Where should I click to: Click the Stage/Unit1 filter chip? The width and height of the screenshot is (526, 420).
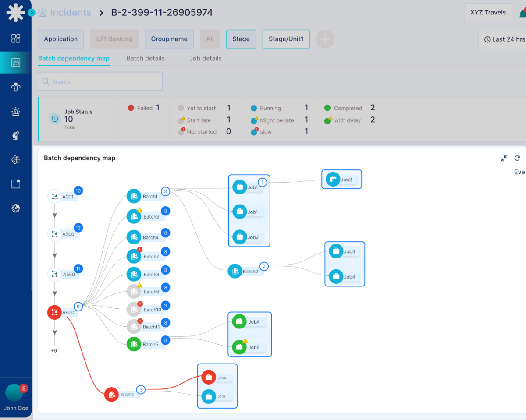tap(286, 39)
